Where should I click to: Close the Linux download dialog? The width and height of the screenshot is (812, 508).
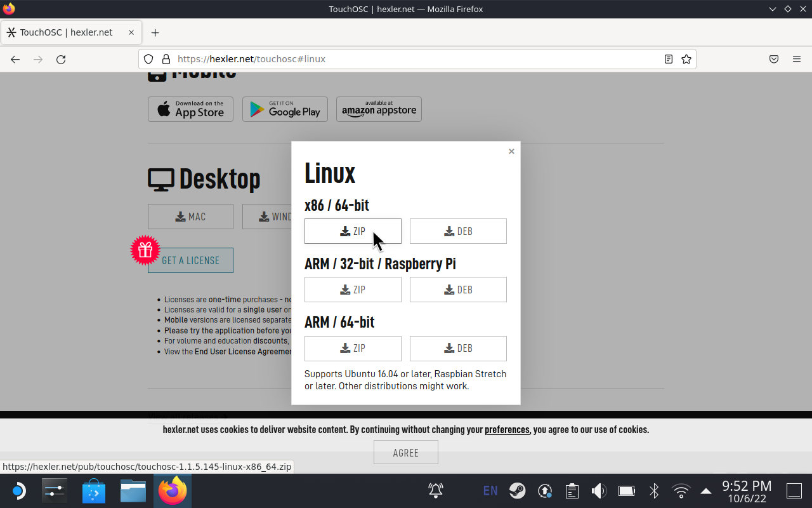[511, 151]
